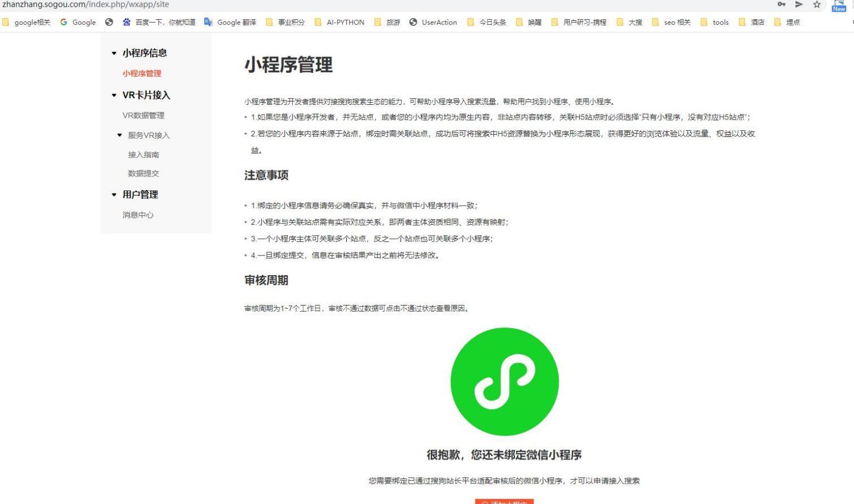
Task: Open the 用户研习-携程 bookmark folder
Action: [579, 22]
